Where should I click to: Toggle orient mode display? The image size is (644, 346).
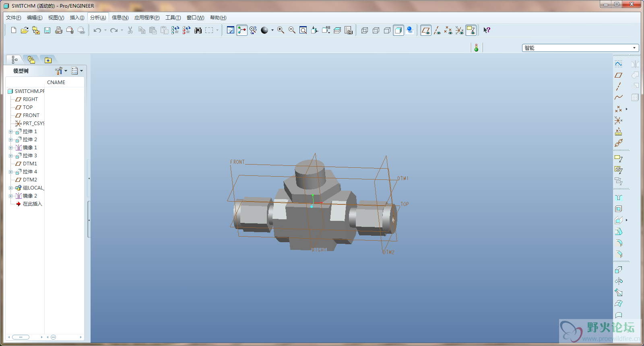(x=253, y=30)
